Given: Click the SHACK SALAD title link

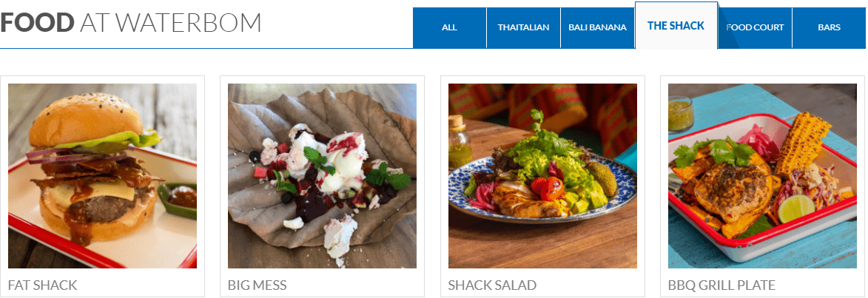Looking at the screenshot, I should click(492, 285).
